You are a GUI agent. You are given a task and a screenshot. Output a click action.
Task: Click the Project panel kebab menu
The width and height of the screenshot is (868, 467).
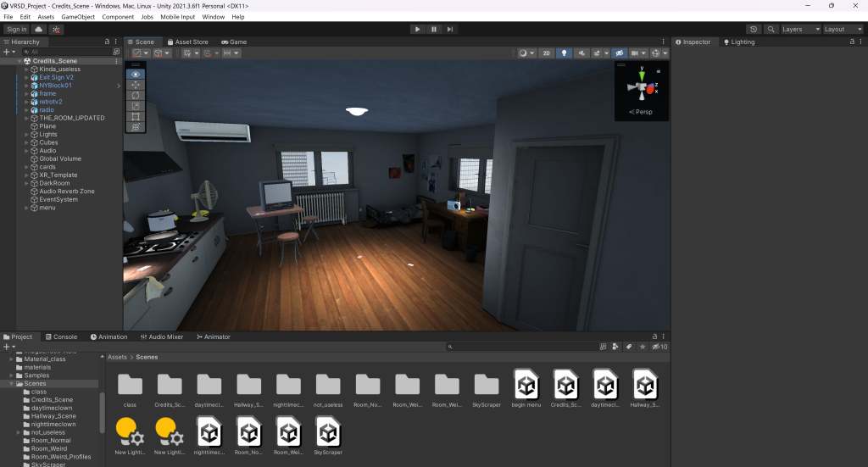tap(663, 336)
